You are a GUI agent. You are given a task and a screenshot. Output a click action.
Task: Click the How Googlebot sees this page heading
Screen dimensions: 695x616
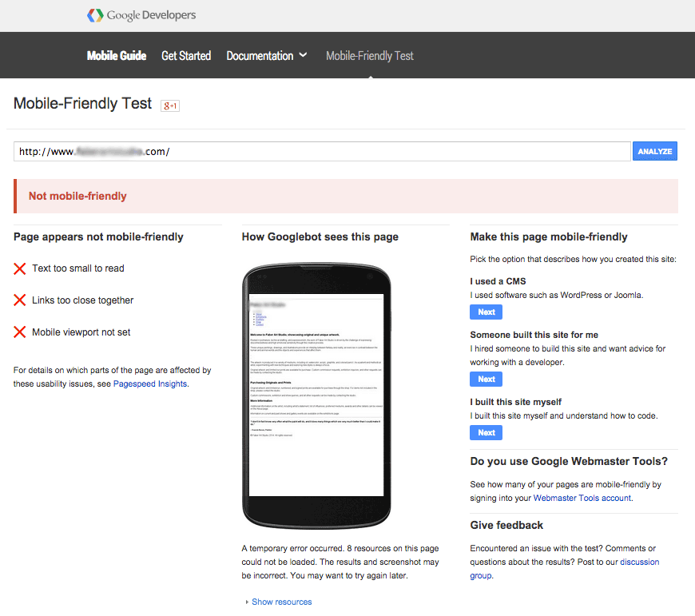[320, 237]
